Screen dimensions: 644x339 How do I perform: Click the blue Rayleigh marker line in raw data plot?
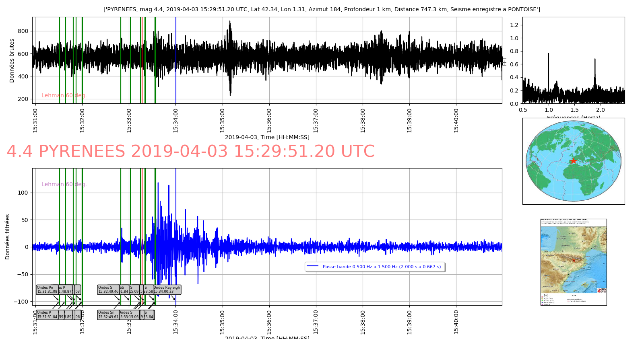[175, 60]
